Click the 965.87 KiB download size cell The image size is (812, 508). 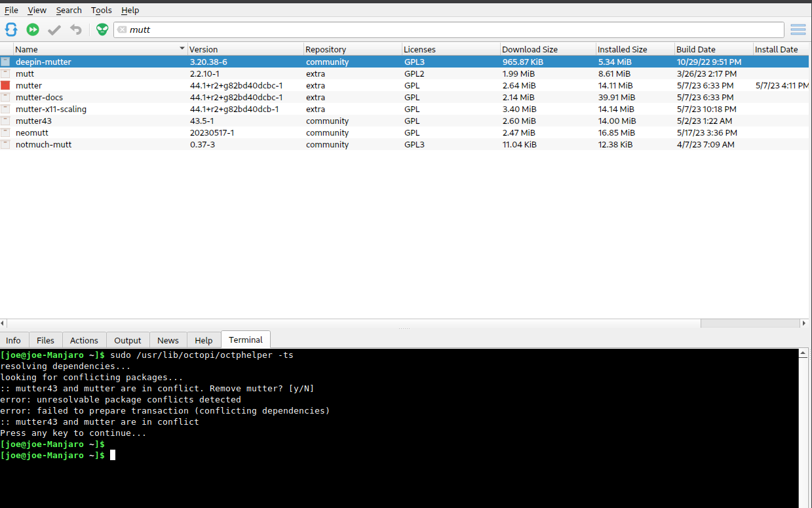(523, 62)
